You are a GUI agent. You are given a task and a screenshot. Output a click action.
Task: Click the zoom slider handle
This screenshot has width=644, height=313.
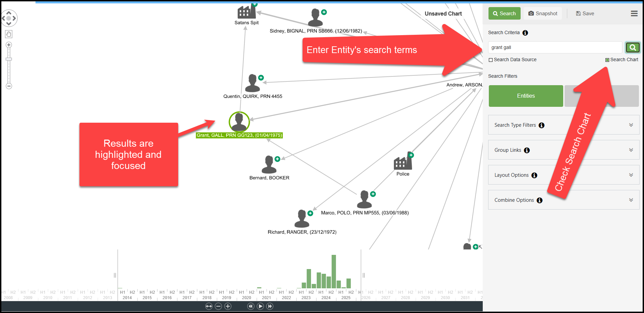[x=9, y=59]
